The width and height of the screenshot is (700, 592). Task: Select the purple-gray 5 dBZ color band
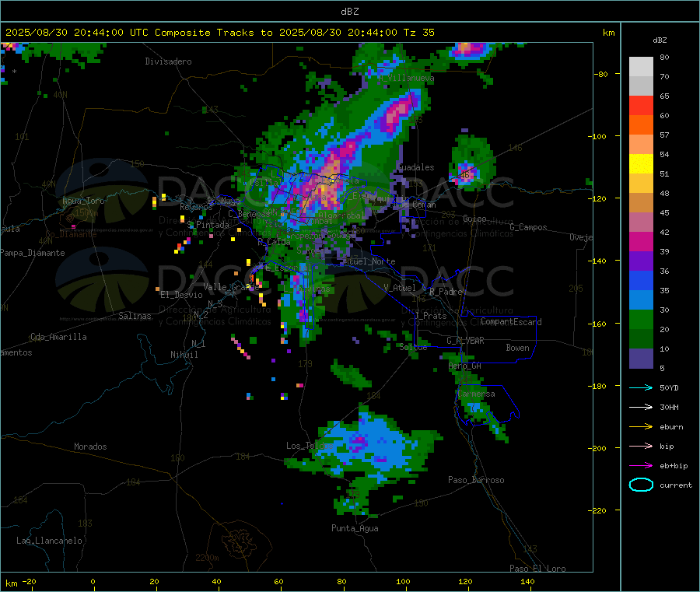click(x=641, y=359)
